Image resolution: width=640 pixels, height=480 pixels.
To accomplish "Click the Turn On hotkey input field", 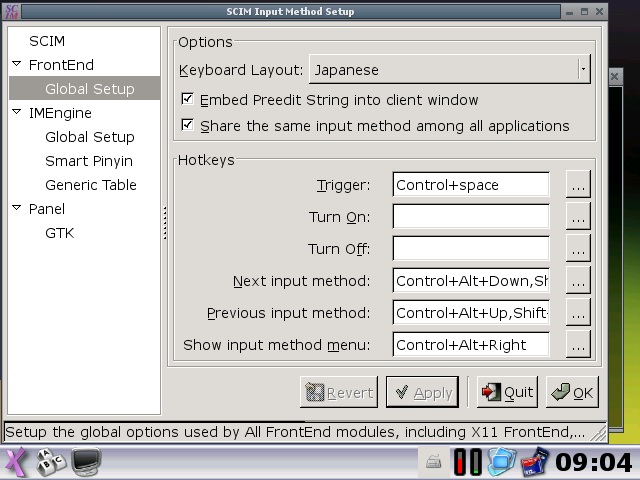I will tap(471, 217).
